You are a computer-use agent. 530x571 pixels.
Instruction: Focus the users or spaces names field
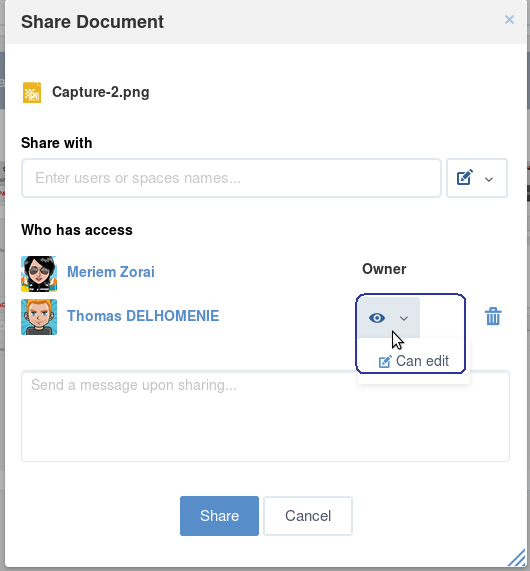pos(231,178)
